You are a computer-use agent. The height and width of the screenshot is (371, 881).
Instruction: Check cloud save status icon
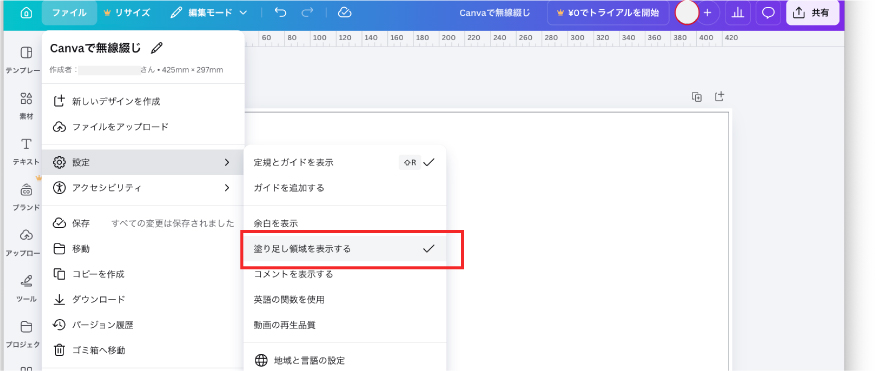(345, 13)
